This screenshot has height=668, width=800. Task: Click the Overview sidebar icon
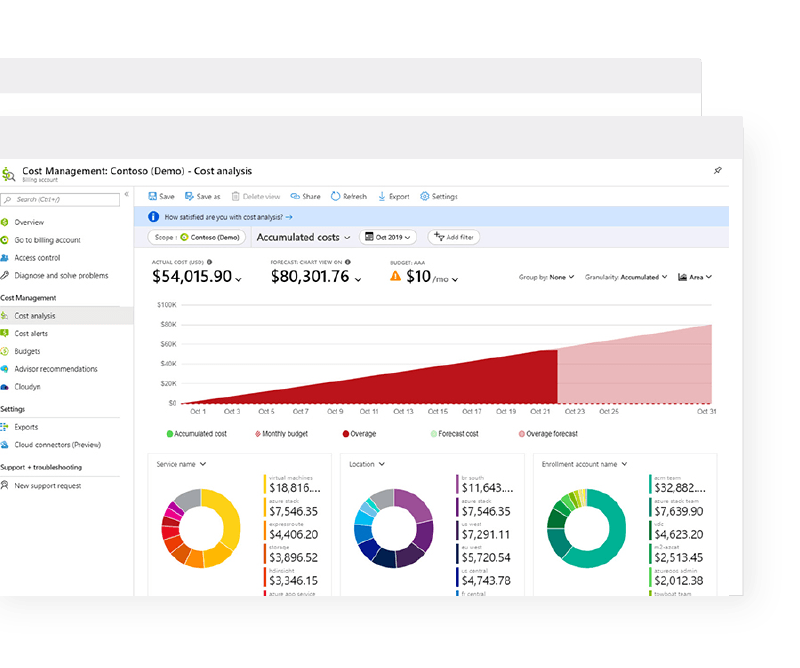pos(5,222)
